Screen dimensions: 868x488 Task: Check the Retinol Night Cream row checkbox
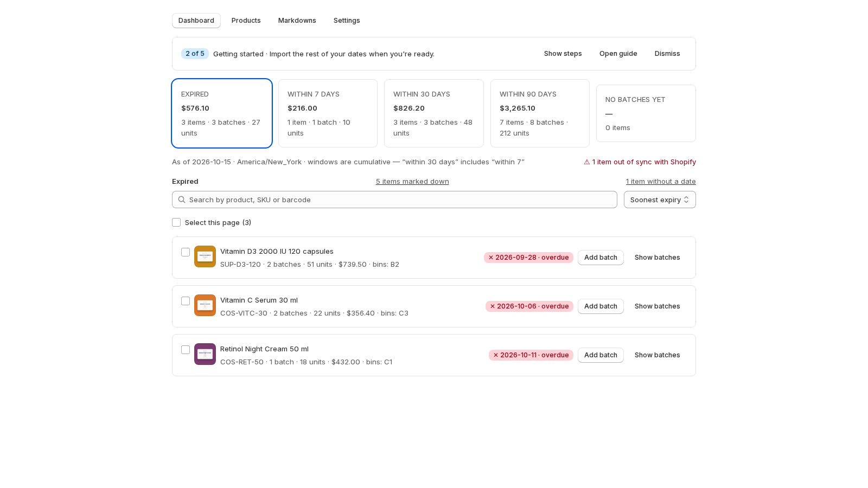coord(186,350)
